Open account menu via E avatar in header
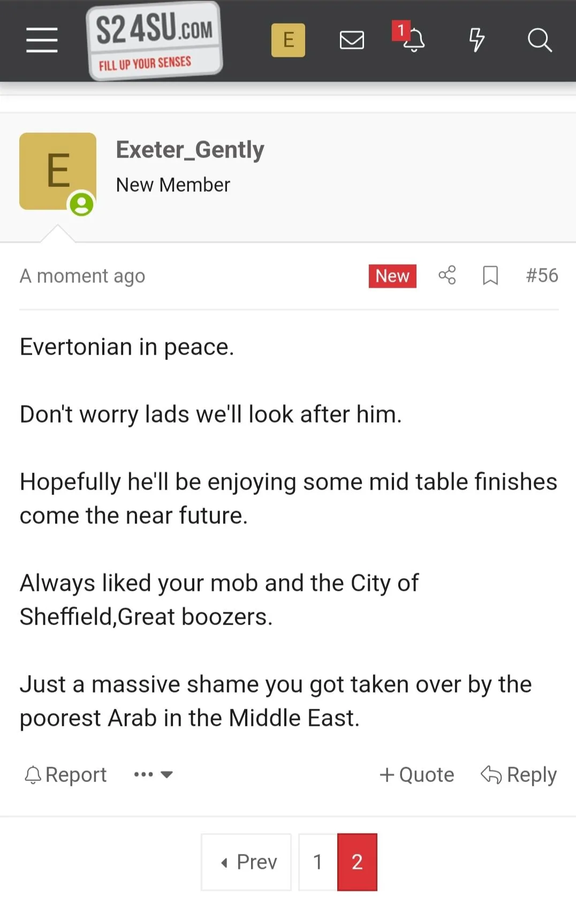Viewport: 576px width, 924px height. pos(288,40)
